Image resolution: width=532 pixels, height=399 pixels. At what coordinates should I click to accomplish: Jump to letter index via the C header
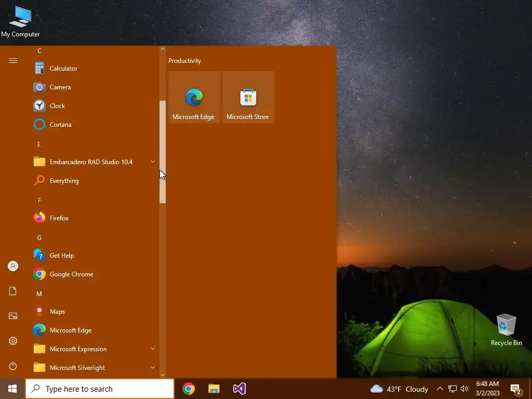click(x=39, y=51)
